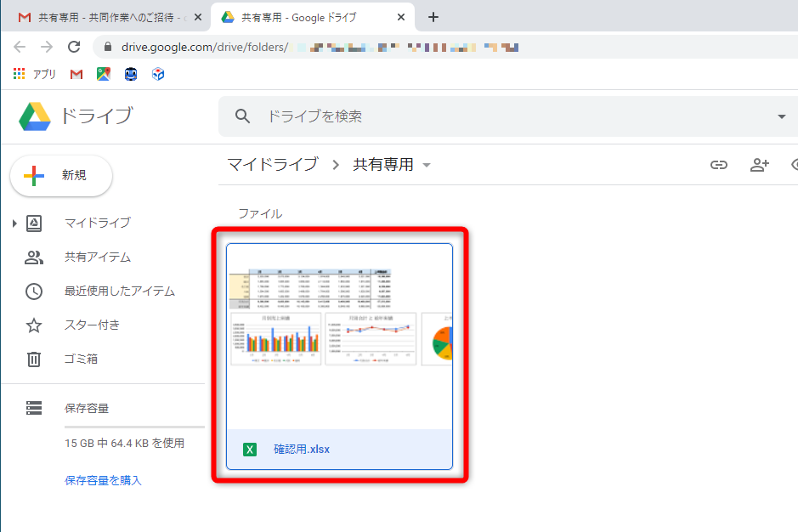Open Gmail from the bookmarks bar
Screen dimensions: 798x532
(x=76, y=74)
